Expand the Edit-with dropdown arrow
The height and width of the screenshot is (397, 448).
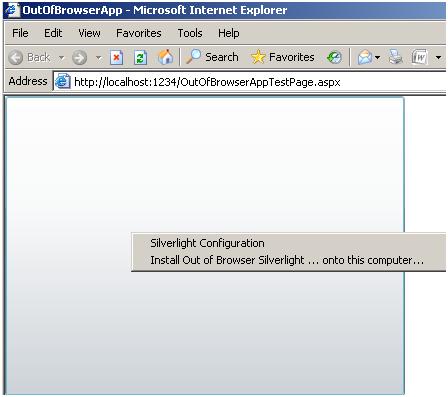tap(438, 57)
